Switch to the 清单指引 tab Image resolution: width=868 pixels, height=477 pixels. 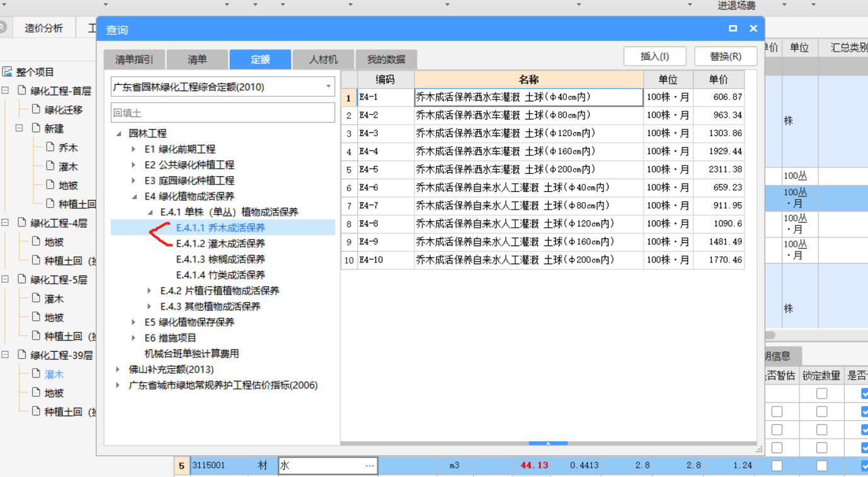pyautogui.click(x=134, y=59)
